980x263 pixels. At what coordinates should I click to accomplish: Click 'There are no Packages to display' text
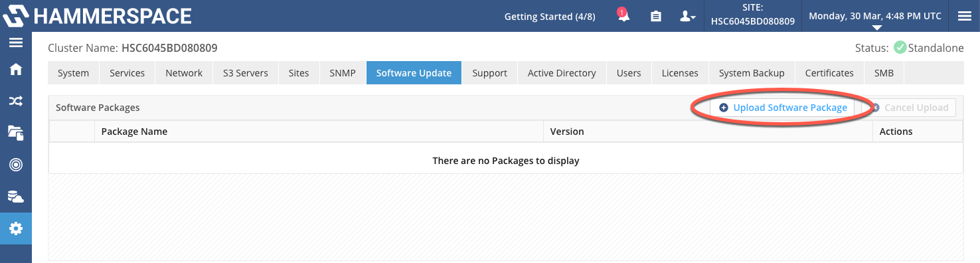click(x=506, y=161)
